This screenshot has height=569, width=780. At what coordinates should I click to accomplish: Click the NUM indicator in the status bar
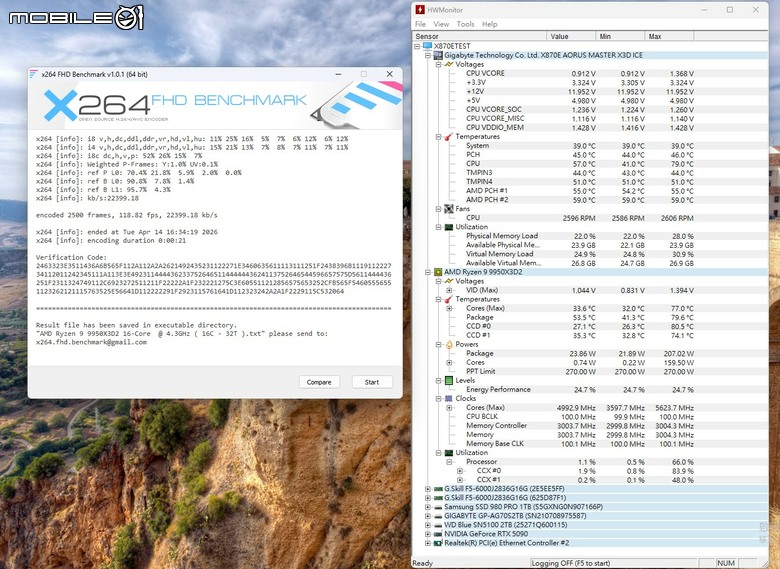pyautogui.click(x=726, y=563)
